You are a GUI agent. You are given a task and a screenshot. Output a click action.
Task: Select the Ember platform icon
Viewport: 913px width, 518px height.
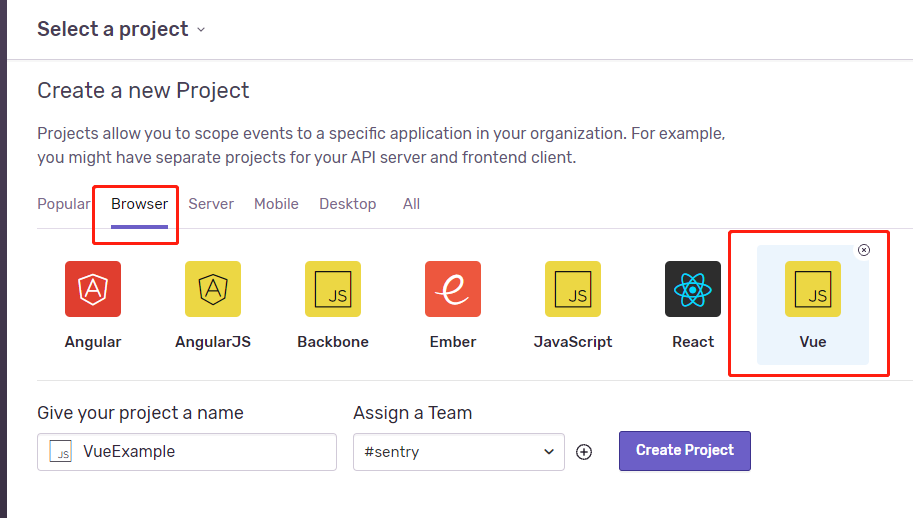[453, 289]
